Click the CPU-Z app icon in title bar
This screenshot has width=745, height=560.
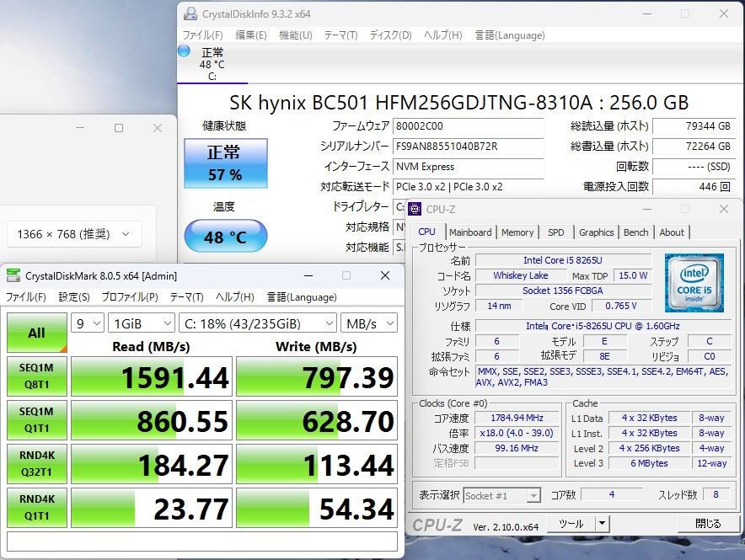click(x=415, y=210)
